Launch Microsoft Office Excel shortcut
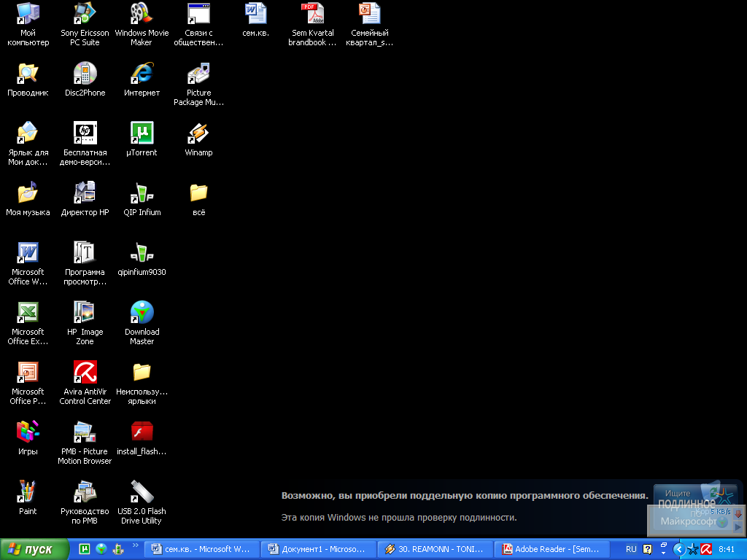Viewport: 747px width, 560px height. [28, 323]
